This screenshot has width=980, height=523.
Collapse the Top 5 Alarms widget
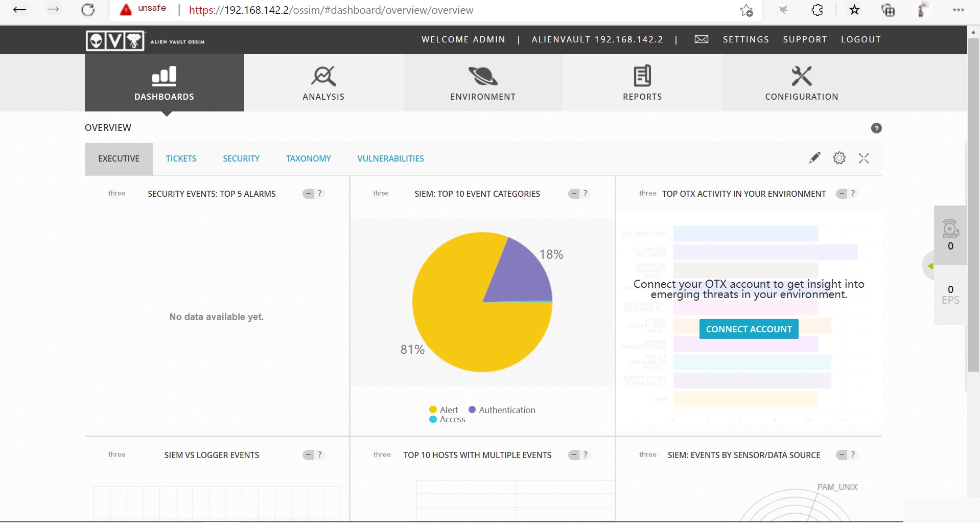308,194
